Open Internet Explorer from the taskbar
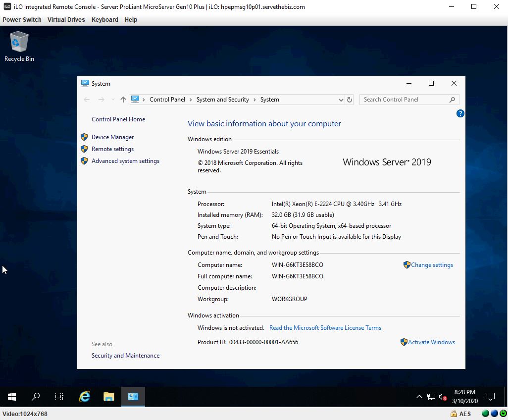Screen dimensions: 508x420 click(85, 397)
